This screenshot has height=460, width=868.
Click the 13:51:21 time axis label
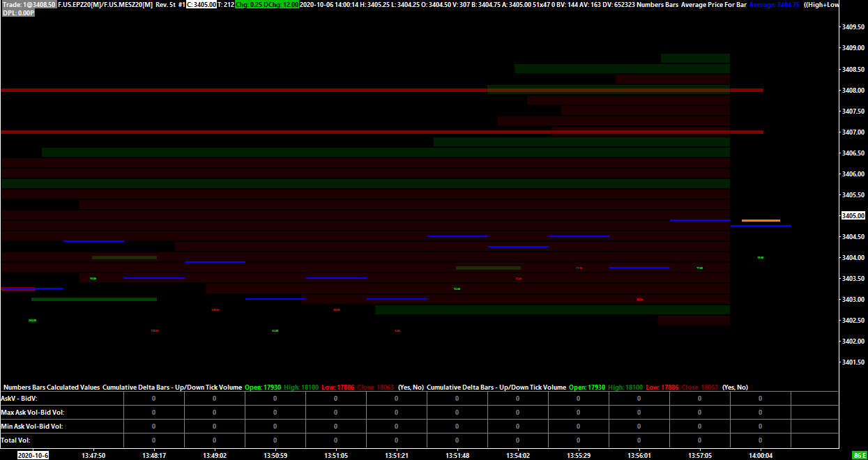coord(397,455)
